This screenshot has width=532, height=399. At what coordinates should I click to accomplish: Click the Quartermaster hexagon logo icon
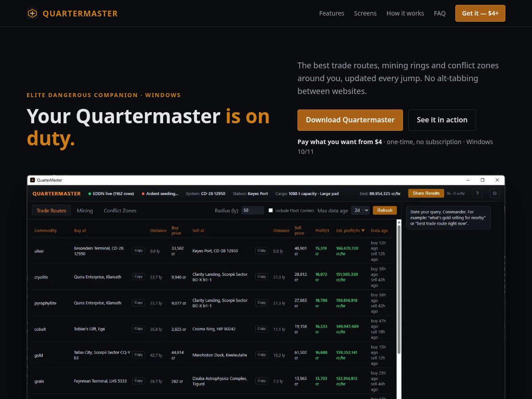pyautogui.click(x=32, y=13)
